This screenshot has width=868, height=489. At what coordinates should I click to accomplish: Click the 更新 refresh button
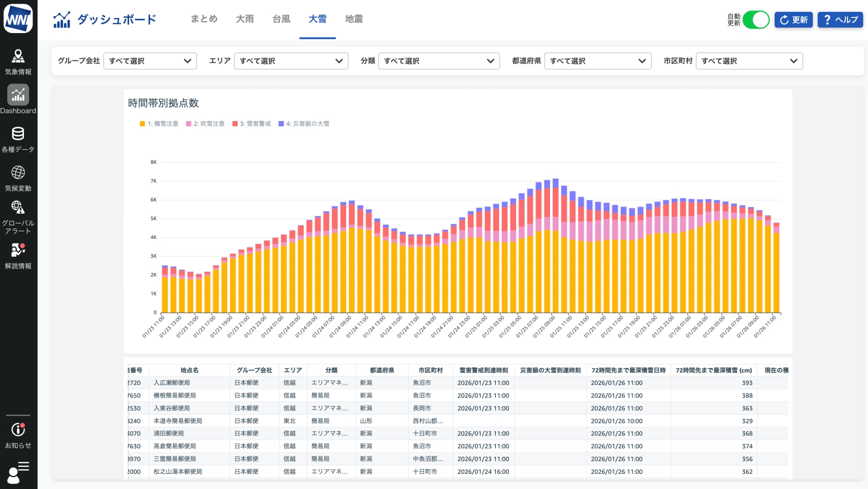coord(793,20)
